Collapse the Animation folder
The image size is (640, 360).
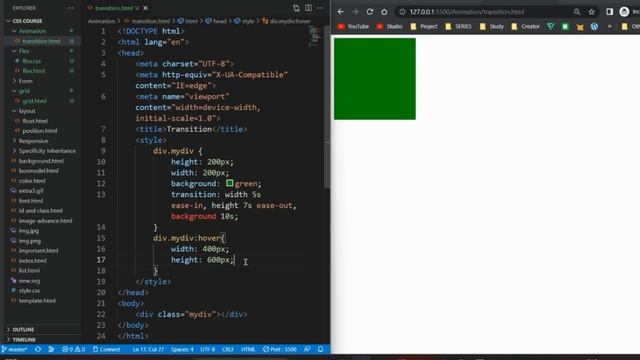[33, 31]
